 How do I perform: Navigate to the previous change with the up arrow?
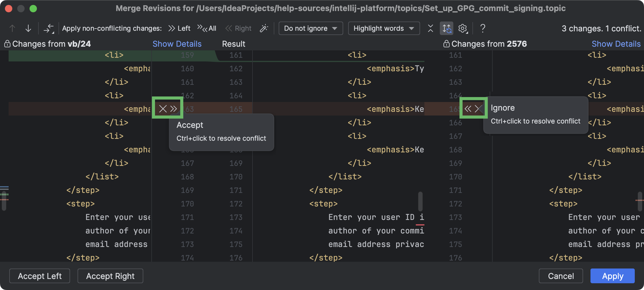coord(12,28)
